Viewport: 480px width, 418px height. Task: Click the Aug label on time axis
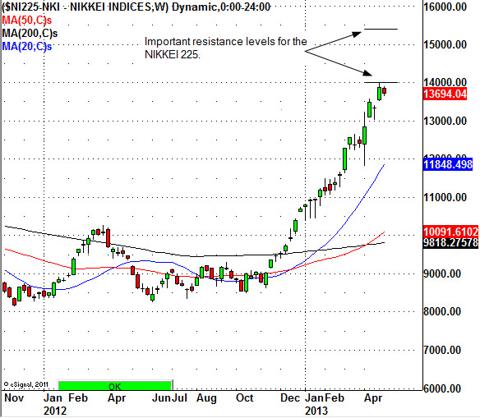[x=206, y=398]
